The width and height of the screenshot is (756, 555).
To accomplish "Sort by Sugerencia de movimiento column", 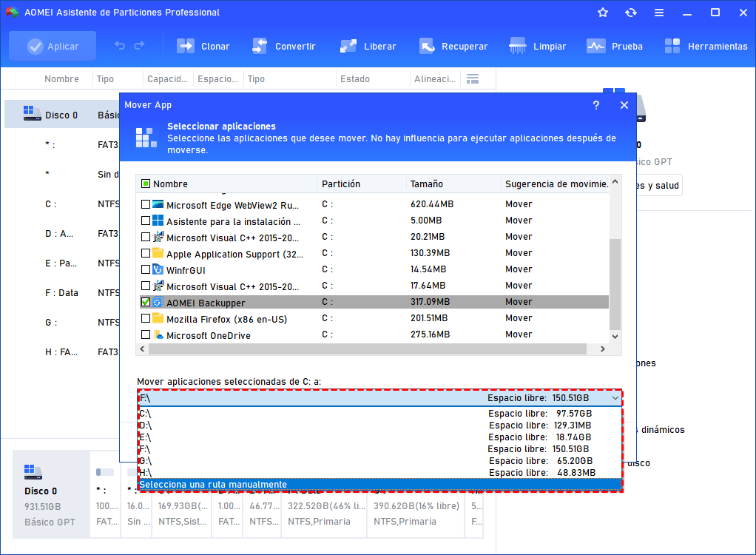I will [x=555, y=184].
